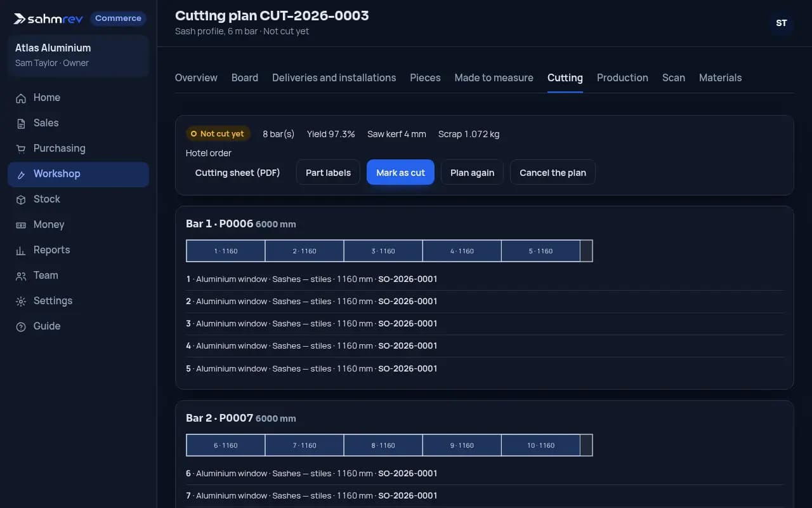This screenshot has height=508, width=812.
Task: Click the Sales document icon
Action: [21, 123]
